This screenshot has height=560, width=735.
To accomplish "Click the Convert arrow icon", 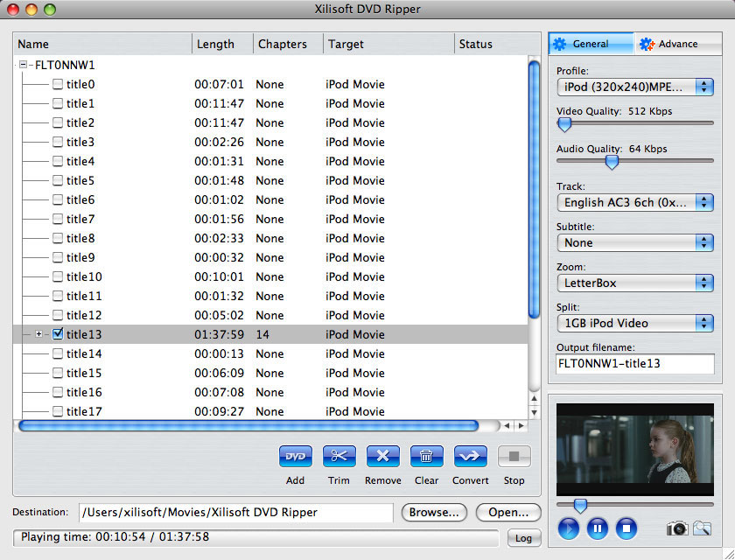I will pyautogui.click(x=470, y=457).
